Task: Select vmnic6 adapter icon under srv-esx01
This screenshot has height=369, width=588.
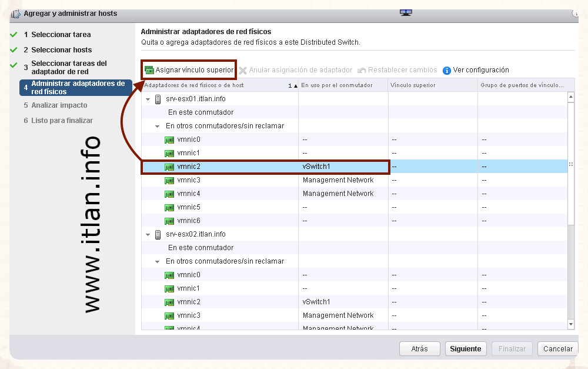Action: [169, 221]
